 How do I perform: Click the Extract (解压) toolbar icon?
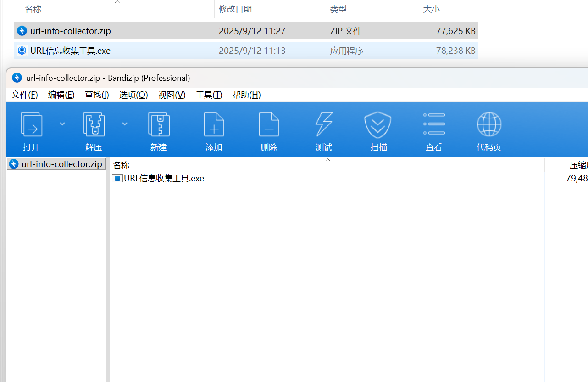(x=94, y=125)
